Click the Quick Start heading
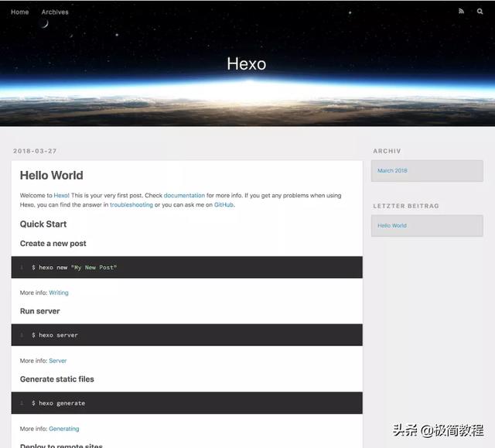Viewport: 495px width, 448px height. 43,224
